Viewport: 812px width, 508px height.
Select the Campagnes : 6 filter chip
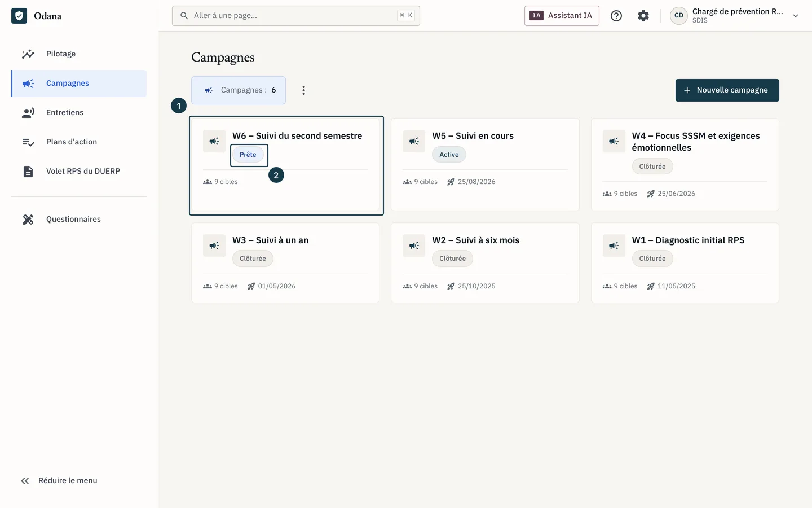(x=239, y=90)
